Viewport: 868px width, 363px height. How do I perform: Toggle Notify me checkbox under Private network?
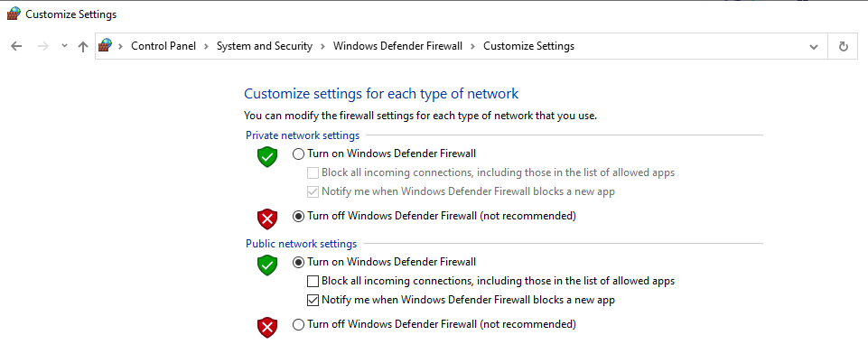[x=313, y=192]
